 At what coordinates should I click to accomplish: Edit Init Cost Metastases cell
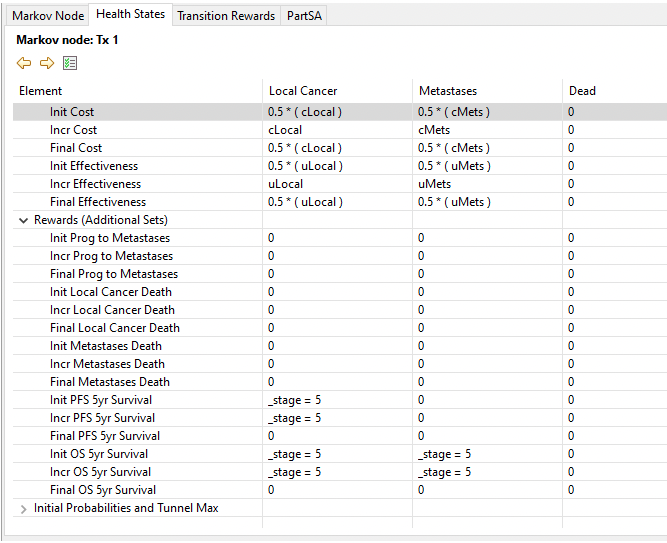point(487,112)
